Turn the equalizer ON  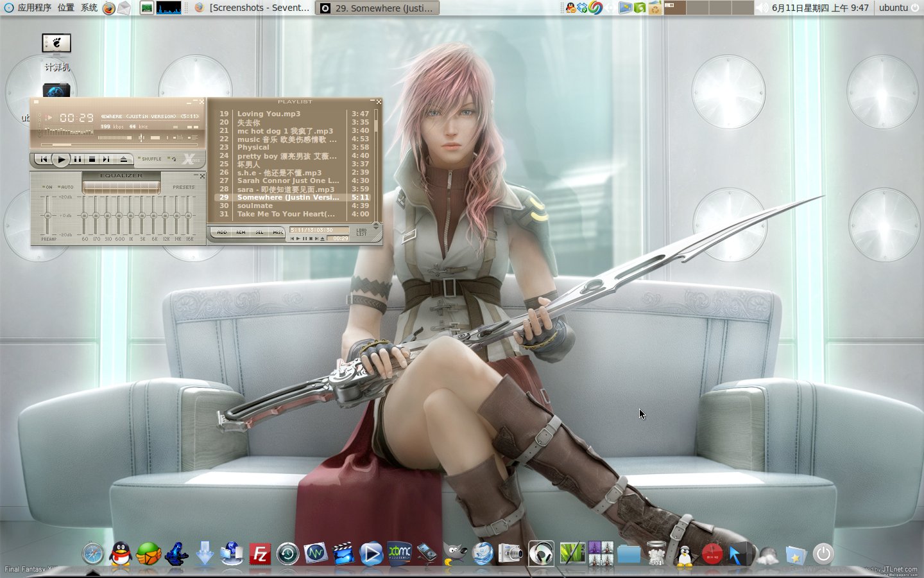47,187
